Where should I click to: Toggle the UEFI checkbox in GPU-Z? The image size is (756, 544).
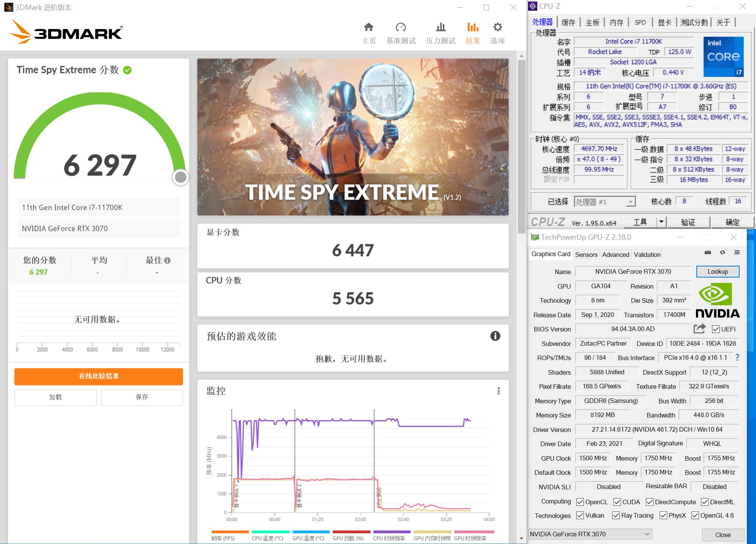(715, 329)
